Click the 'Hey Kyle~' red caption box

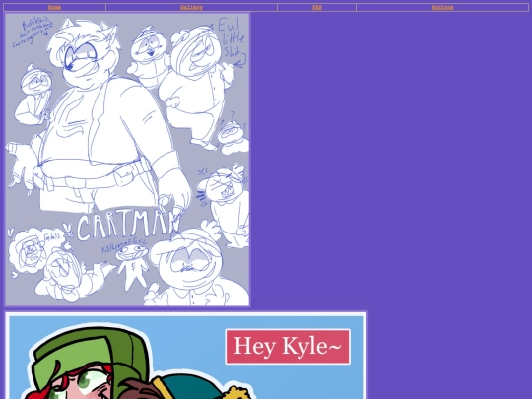click(x=288, y=347)
